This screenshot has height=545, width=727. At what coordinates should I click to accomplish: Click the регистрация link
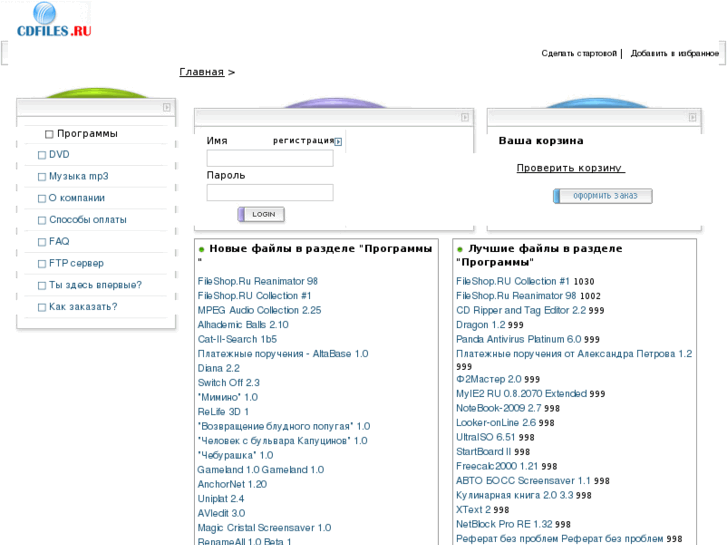pyautogui.click(x=303, y=141)
